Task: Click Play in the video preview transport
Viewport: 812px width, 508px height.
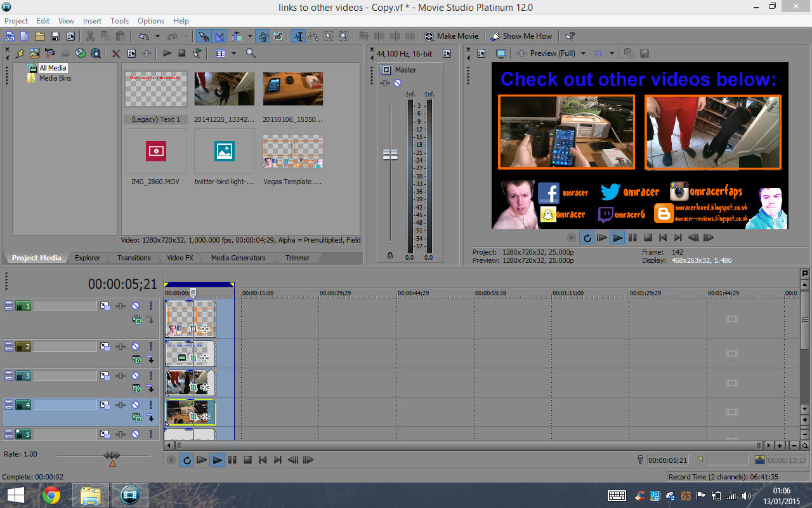Action: tap(617, 238)
